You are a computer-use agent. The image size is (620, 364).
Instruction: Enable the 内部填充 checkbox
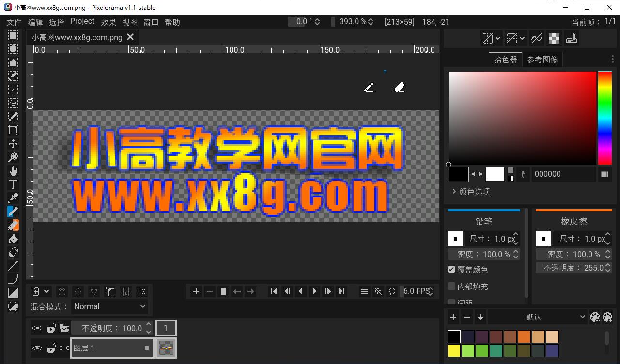pyautogui.click(x=451, y=286)
